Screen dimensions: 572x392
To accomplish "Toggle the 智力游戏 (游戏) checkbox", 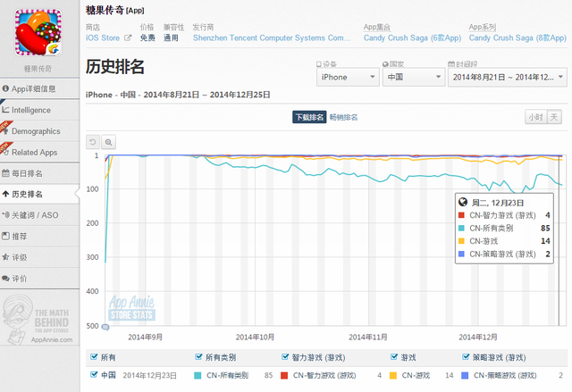I will click(285, 356).
